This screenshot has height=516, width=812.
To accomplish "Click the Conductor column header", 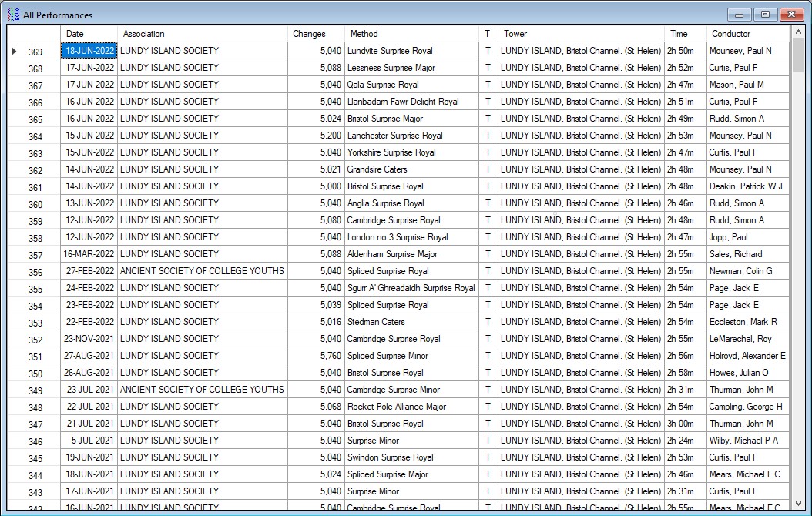I will point(747,34).
